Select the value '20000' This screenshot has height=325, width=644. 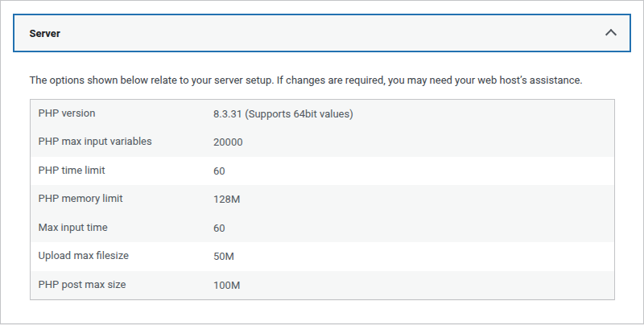coord(228,142)
